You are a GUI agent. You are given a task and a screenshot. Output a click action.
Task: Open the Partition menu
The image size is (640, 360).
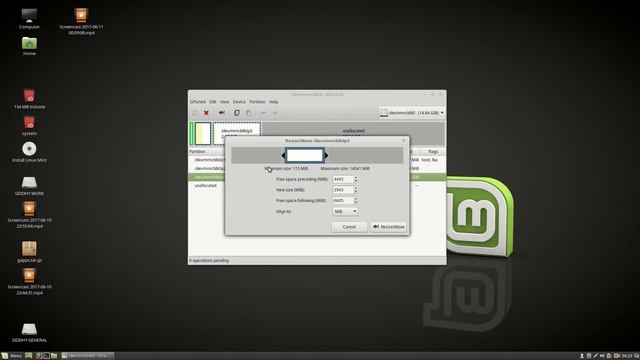click(257, 102)
